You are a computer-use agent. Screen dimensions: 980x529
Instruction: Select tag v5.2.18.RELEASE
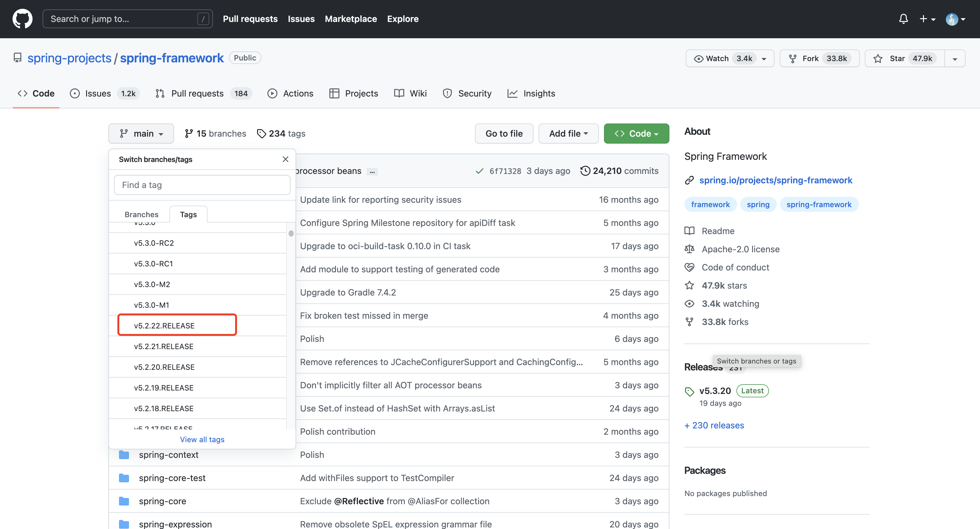coord(198,408)
